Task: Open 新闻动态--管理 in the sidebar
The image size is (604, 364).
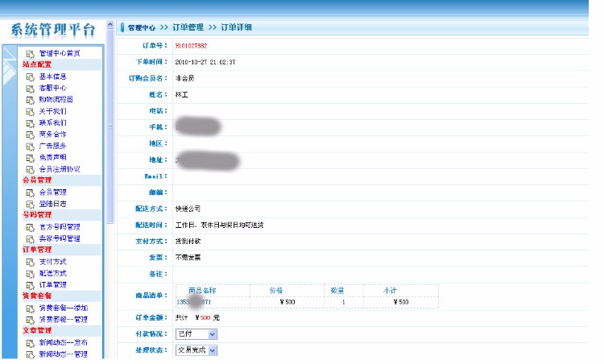Action: tap(64, 354)
